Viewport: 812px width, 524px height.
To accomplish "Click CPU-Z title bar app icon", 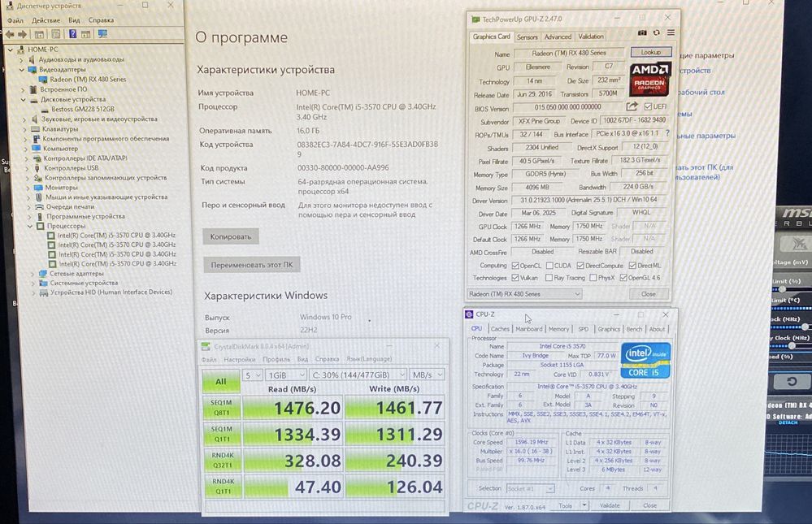I will pyautogui.click(x=469, y=314).
